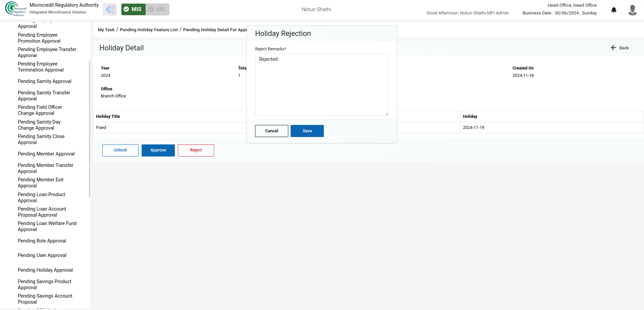Click inside the Reject Remarks text box
Viewport: 644px width, 310px height.
321,85
